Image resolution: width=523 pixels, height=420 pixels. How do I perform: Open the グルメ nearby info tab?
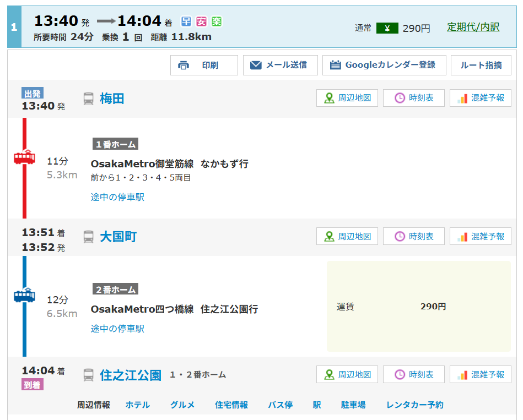pyautogui.click(x=182, y=405)
